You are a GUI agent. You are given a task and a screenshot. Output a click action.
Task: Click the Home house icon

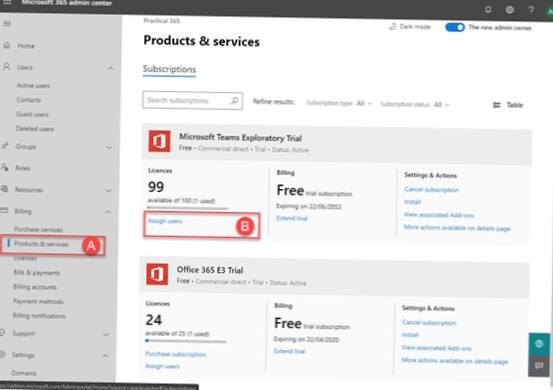pyautogui.click(x=7, y=45)
